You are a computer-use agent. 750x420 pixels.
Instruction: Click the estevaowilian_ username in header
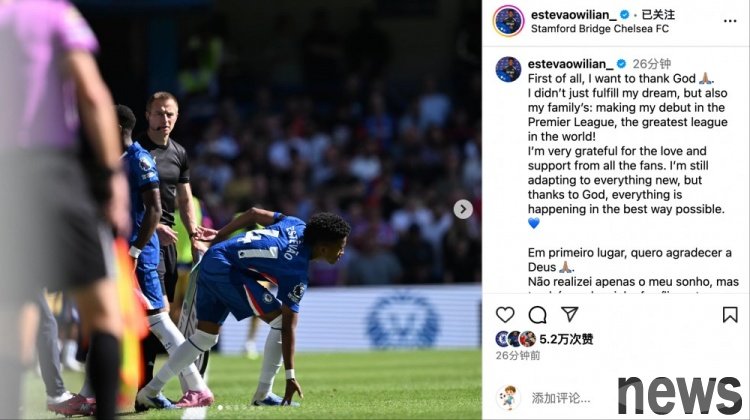(x=573, y=15)
